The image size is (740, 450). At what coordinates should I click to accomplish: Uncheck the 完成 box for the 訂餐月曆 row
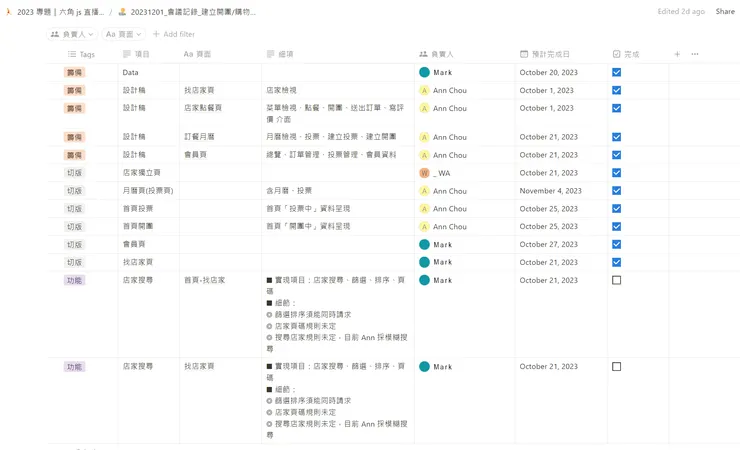[x=616, y=137]
